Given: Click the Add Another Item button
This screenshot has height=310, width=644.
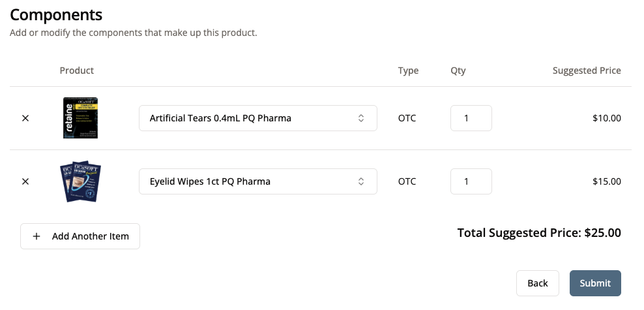Looking at the screenshot, I should pos(80,236).
